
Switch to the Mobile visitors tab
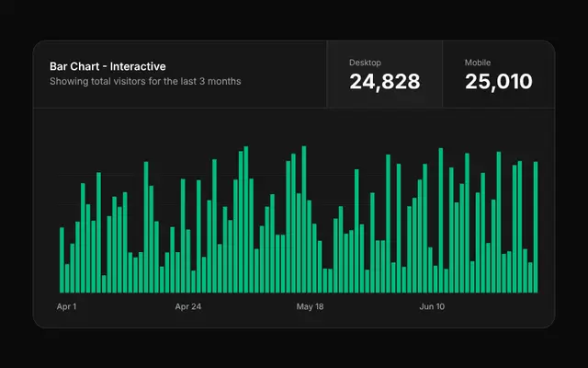[x=499, y=75]
